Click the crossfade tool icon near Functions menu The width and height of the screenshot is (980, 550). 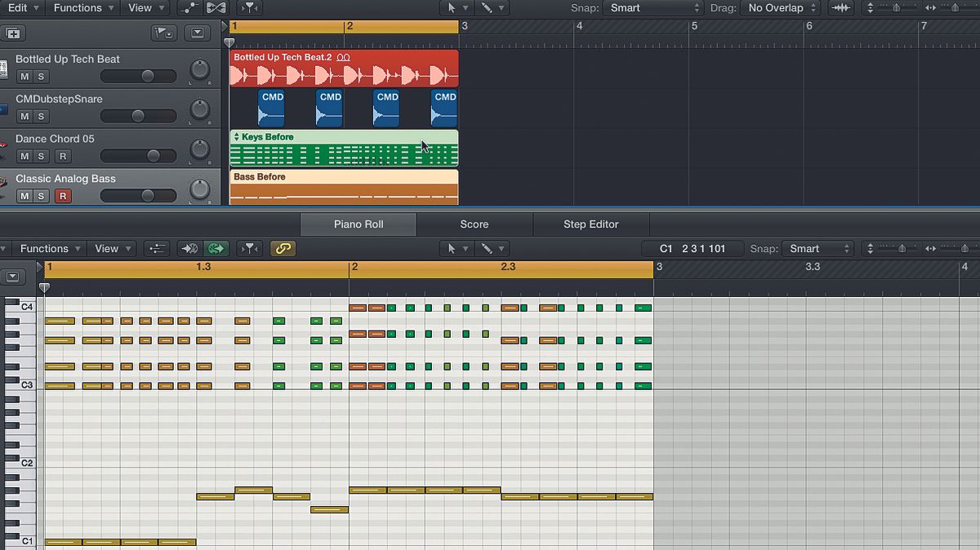[215, 8]
